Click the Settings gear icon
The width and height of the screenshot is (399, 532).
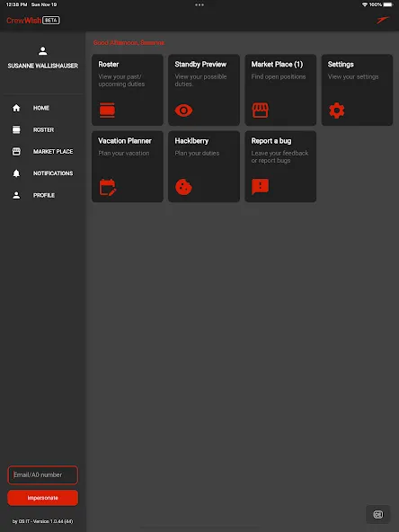coord(337,111)
